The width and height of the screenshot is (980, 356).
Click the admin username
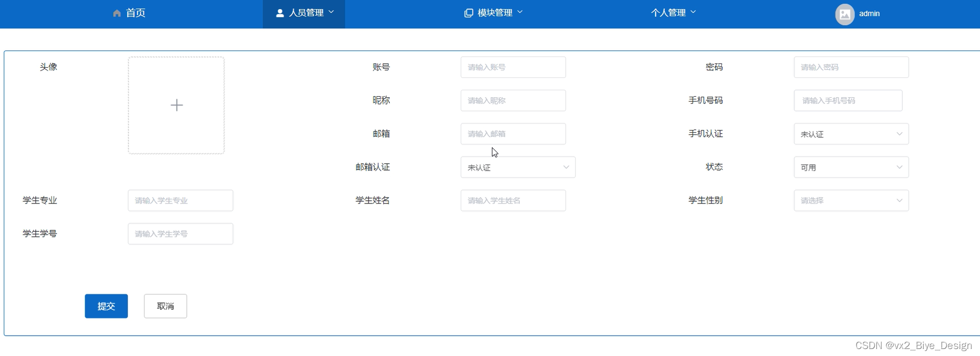[869, 13]
